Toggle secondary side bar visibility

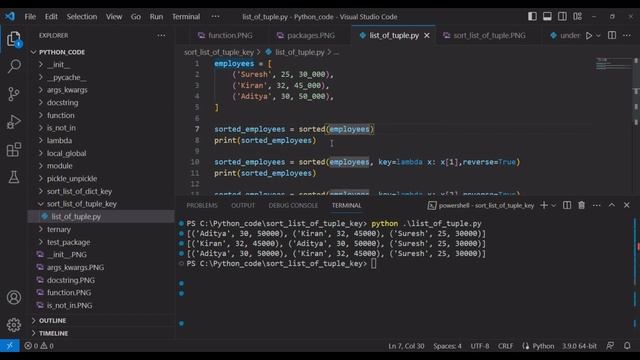click(x=562, y=16)
